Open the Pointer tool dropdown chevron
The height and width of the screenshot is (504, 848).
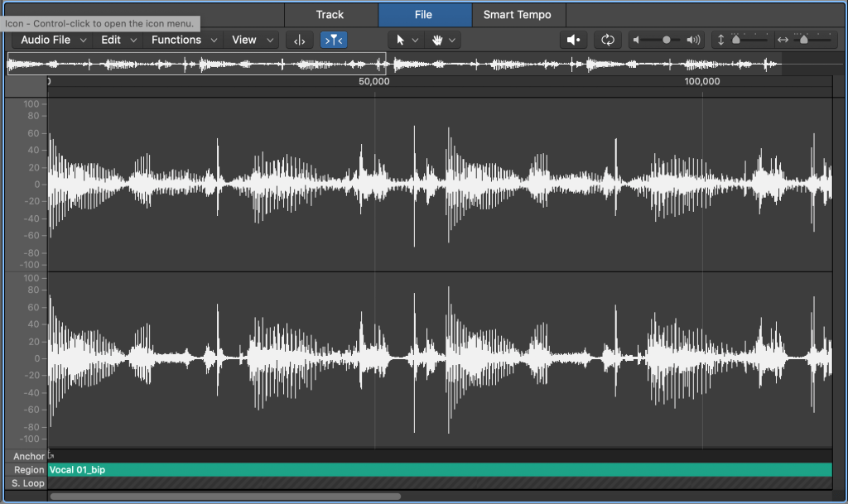(414, 39)
